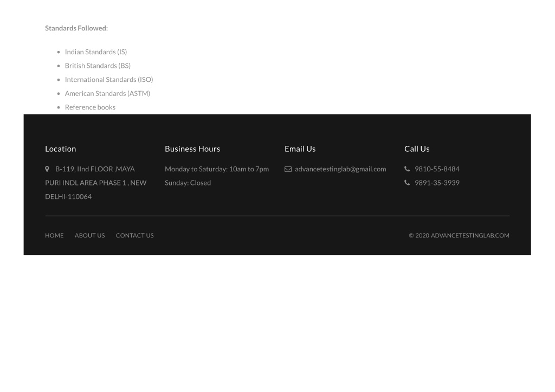Click the envelope email icon
Screen dimensions: 555x392
tap(288, 169)
